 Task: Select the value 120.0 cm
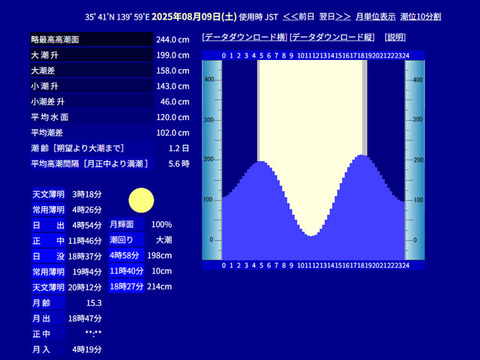click(173, 117)
